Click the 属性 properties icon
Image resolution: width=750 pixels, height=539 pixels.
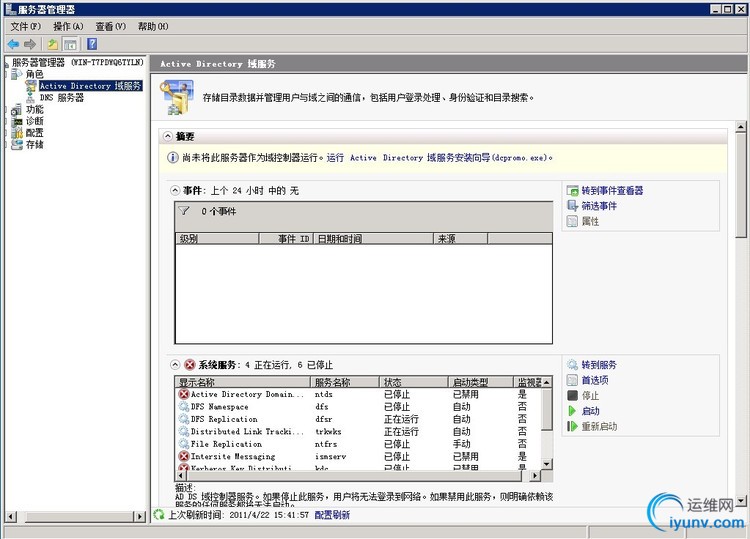[x=573, y=221]
